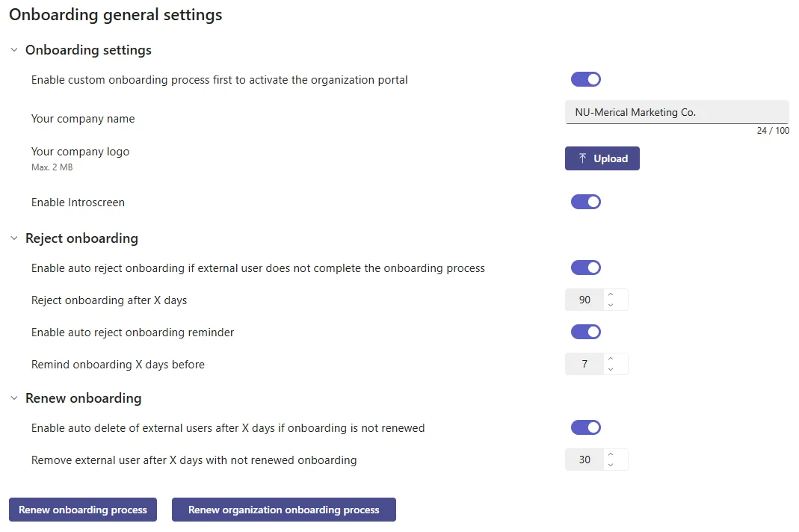
Task: Decrease Remove external user days down arrow
Action: (611, 466)
